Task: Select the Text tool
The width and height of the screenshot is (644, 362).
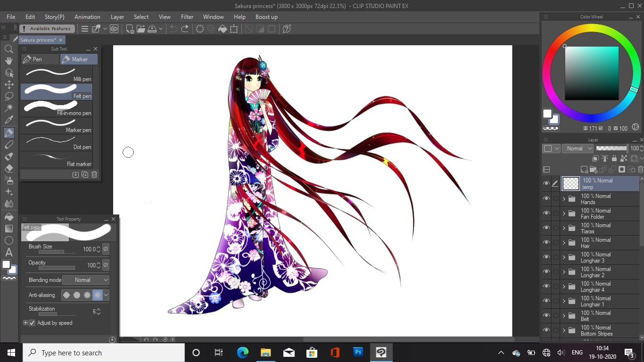Action: (8, 252)
